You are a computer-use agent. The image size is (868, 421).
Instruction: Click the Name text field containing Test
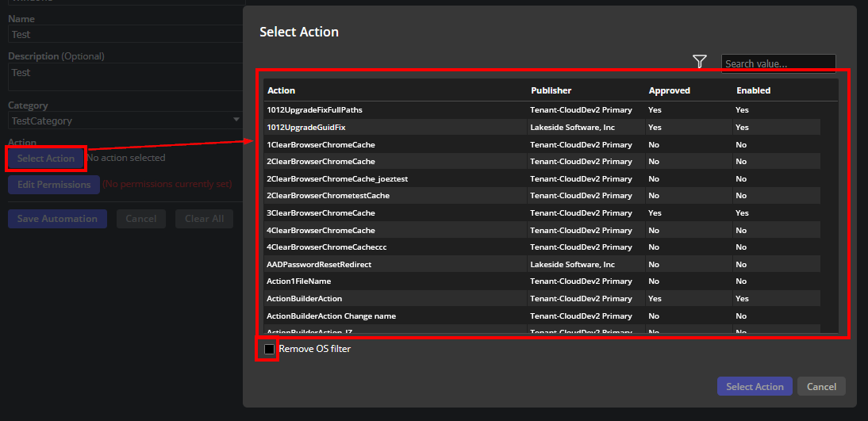click(x=125, y=34)
